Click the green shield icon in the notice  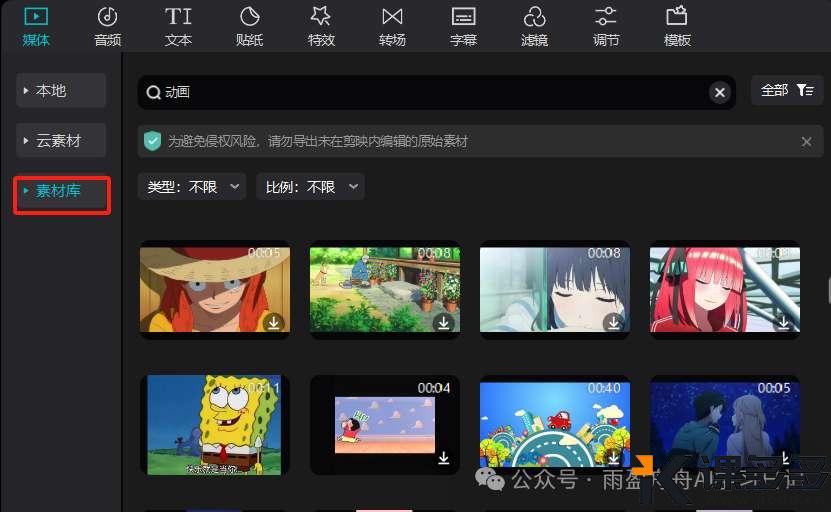(152, 141)
